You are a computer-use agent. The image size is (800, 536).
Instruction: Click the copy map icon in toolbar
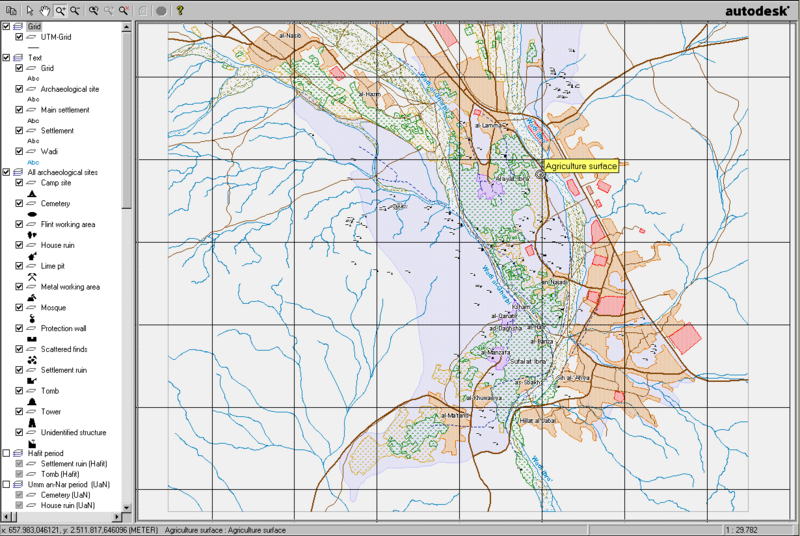click(9, 9)
